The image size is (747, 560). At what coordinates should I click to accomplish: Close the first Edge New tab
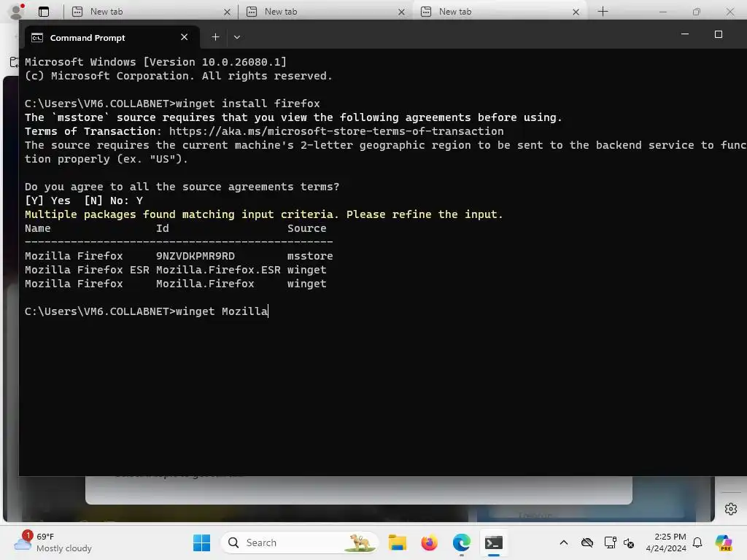(x=228, y=12)
